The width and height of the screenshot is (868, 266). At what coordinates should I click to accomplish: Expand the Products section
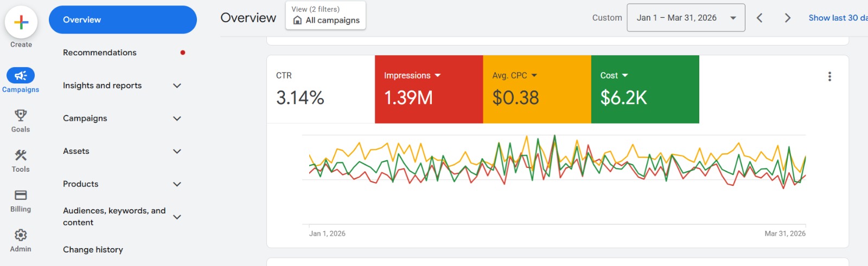click(177, 184)
